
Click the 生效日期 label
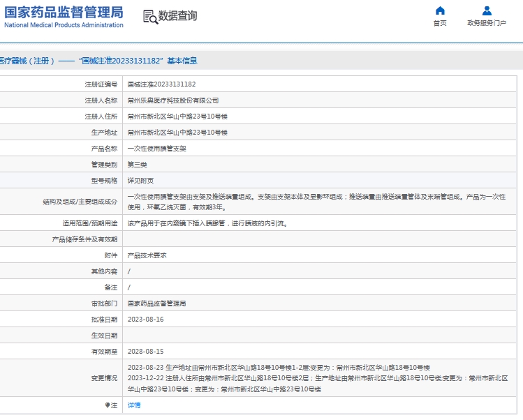click(x=105, y=336)
